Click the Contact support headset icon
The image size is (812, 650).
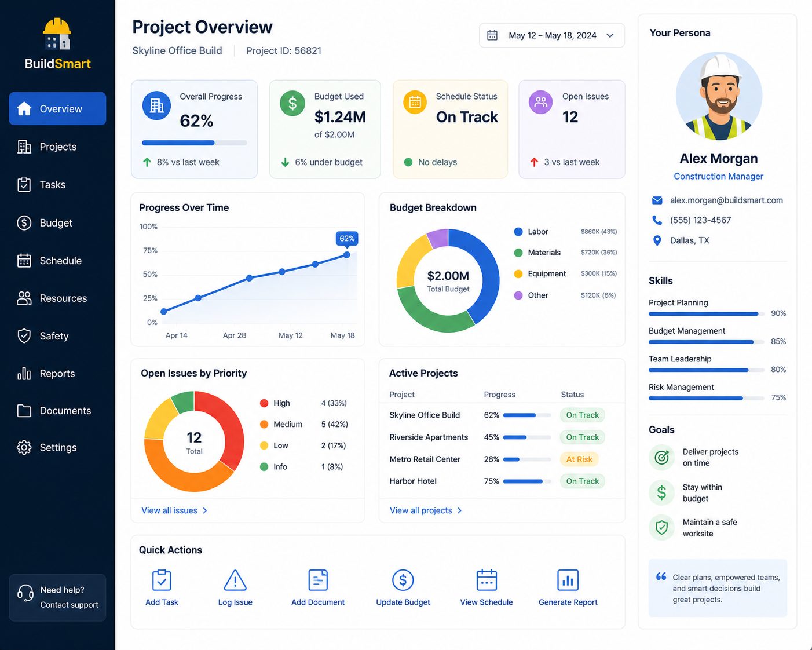(x=25, y=593)
